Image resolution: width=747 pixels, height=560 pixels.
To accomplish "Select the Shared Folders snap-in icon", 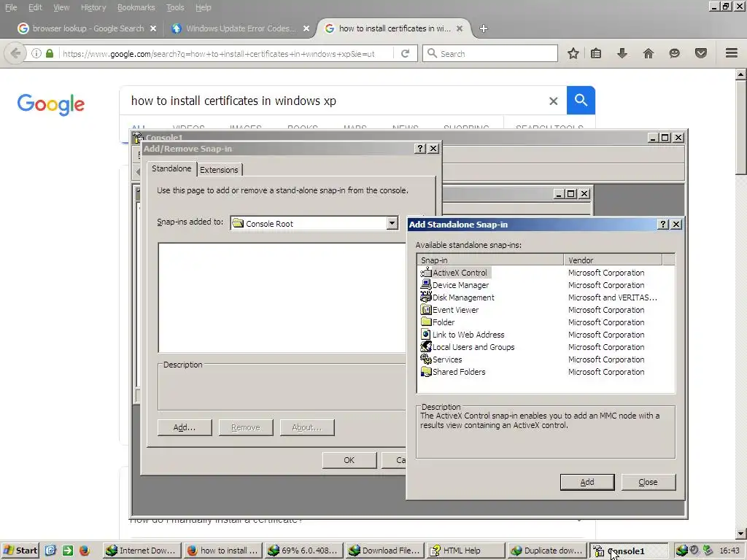I will tap(426, 371).
